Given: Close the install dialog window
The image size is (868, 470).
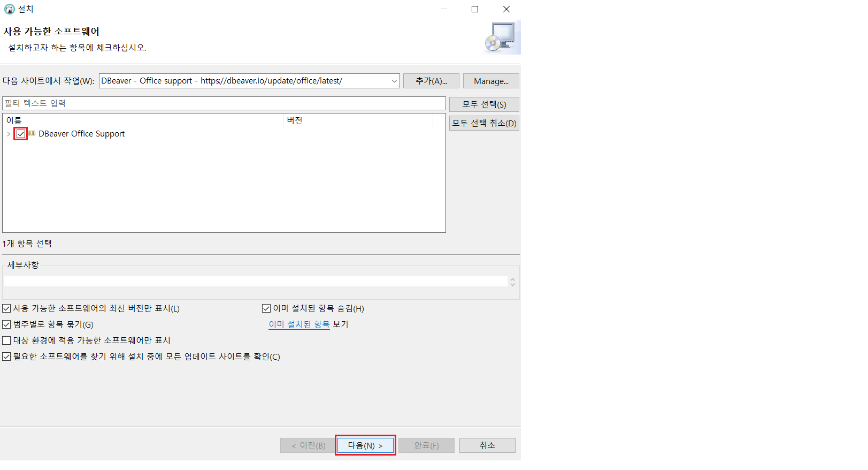Looking at the screenshot, I should [506, 9].
